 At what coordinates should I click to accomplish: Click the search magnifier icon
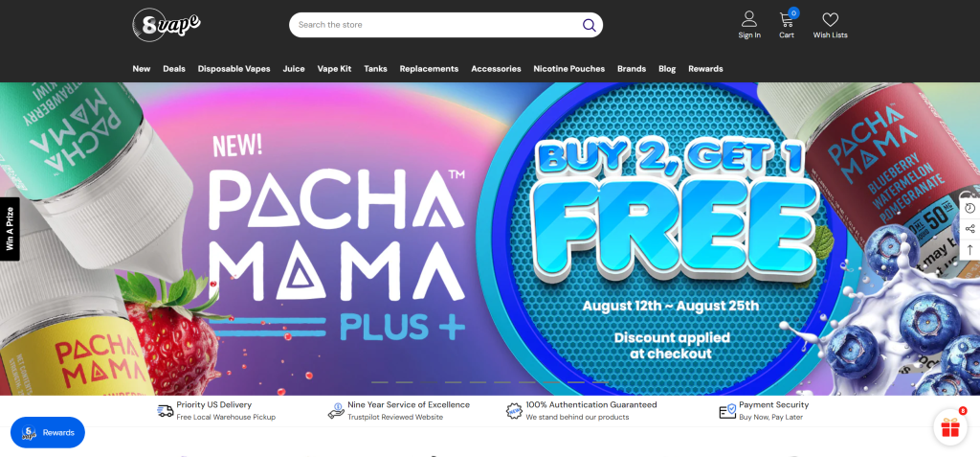tap(589, 25)
